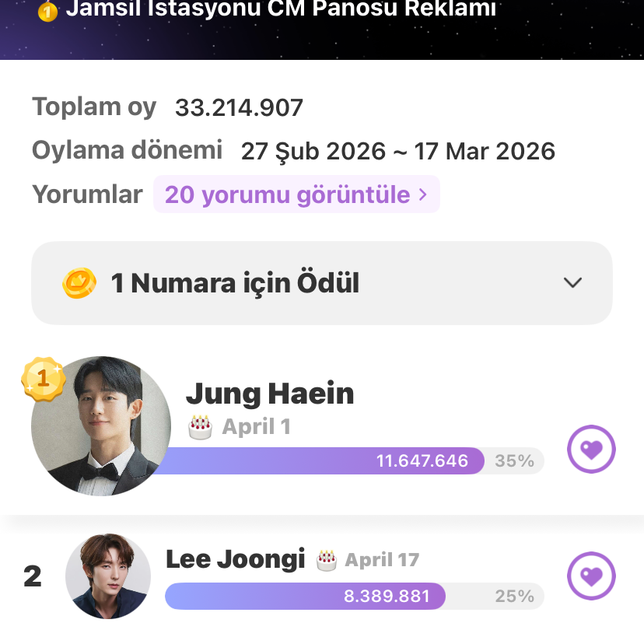Click the gold number 1 rank badge
The width and height of the screenshot is (644, 644).
tap(44, 379)
